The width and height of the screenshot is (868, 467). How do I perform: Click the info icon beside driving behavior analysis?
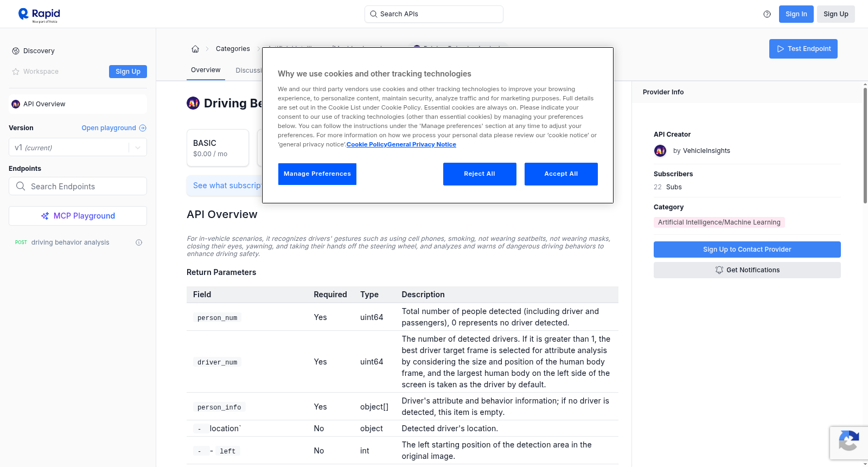(x=139, y=242)
